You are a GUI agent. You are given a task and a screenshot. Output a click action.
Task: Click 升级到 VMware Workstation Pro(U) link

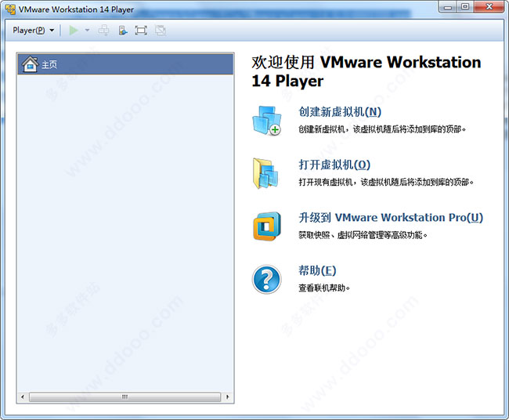click(x=391, y=217)
